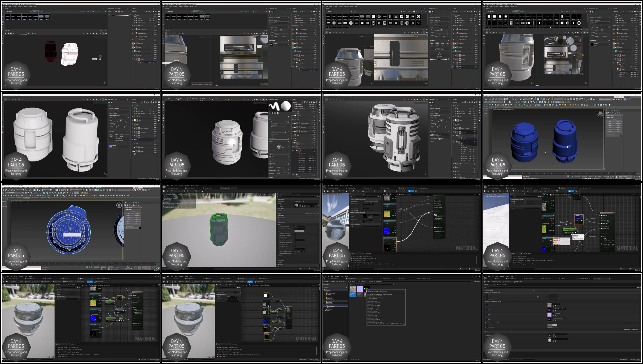The image size is (643, 364).
Task: Select the brush stroke preview in the Painter brush frame
Action: pyautogui.click(x=274, y=106)
